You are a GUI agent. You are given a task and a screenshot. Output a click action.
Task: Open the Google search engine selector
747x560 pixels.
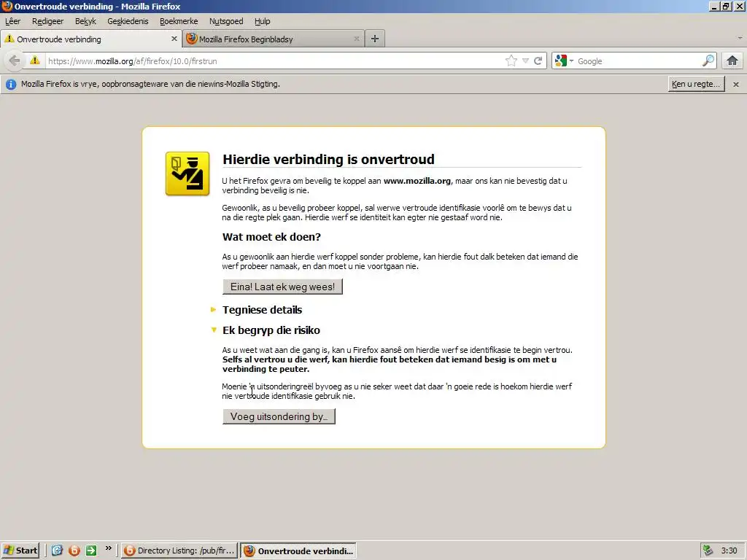point(564,61)
